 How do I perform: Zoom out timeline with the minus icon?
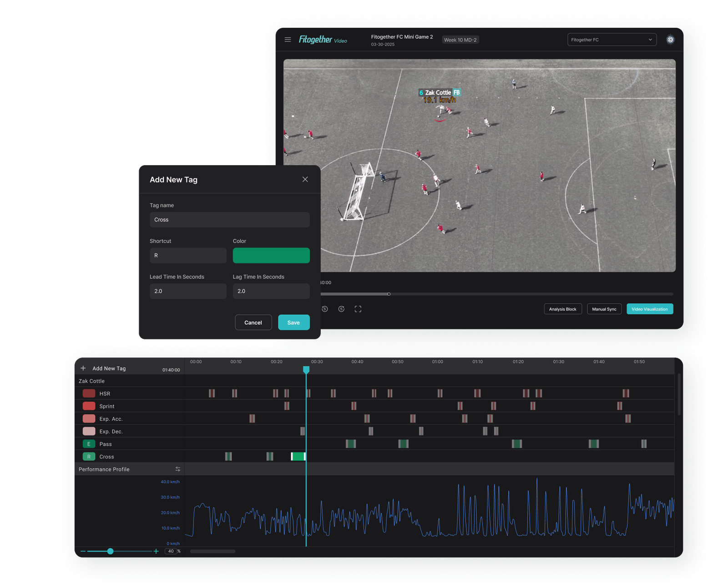click(x=83, y=551)
